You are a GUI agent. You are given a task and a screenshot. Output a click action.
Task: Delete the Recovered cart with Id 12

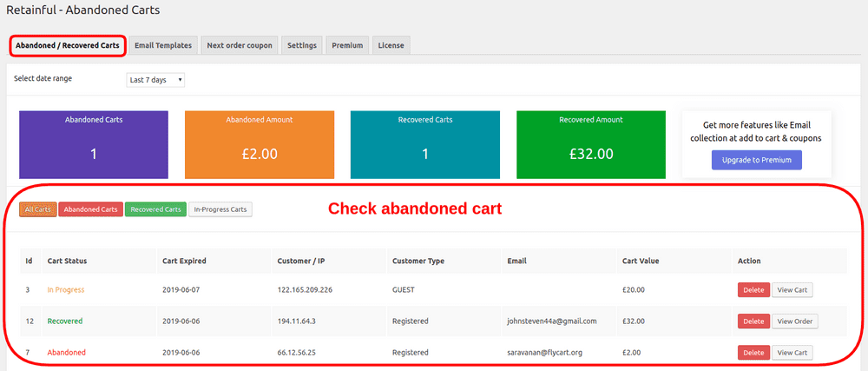[753, 321]
